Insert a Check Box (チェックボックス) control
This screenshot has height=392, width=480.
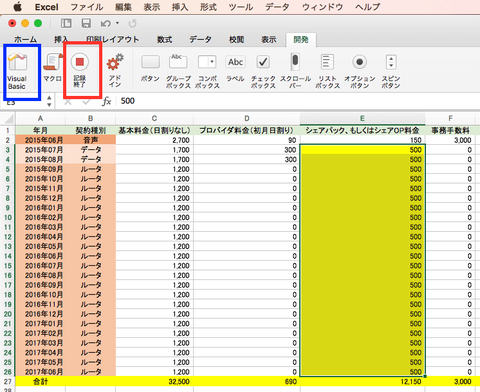point(263,71)
